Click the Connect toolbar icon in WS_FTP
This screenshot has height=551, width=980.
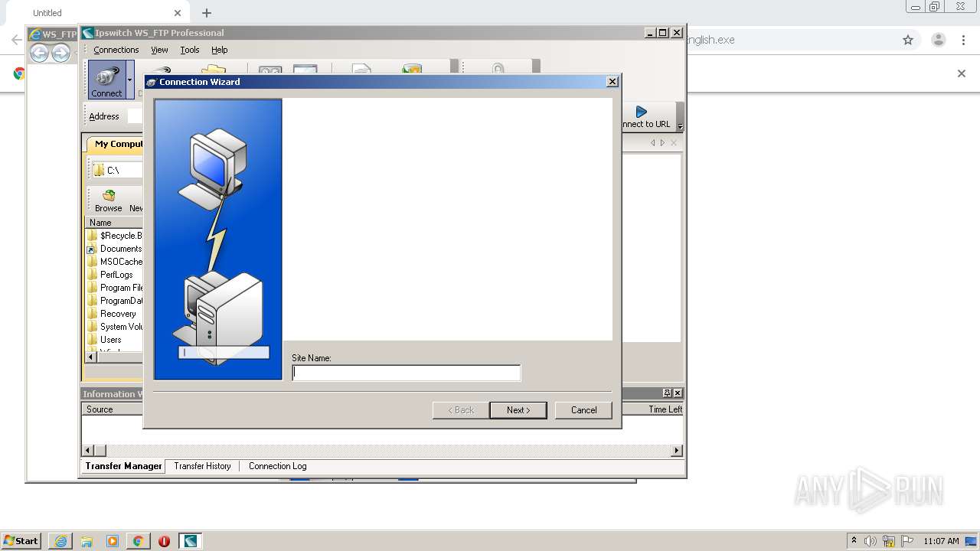(106, 80)
